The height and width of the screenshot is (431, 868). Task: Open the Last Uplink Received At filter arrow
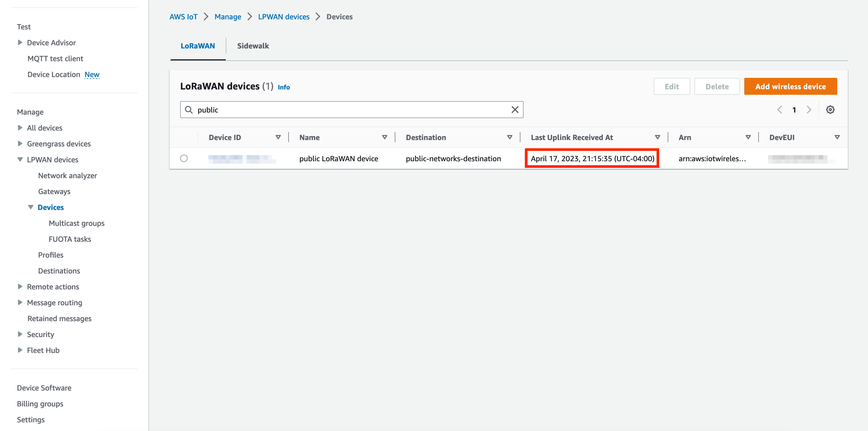tap(657, 137)
